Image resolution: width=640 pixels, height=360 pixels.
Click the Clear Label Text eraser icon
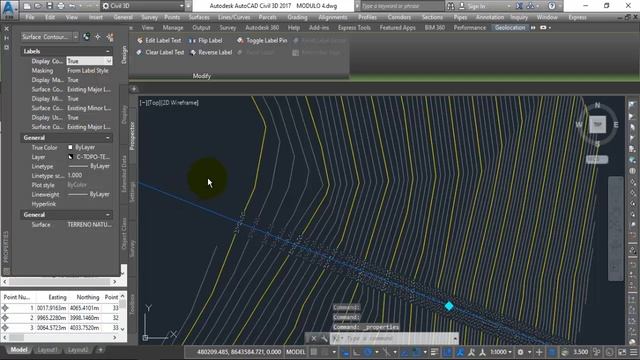pos(140,52)
